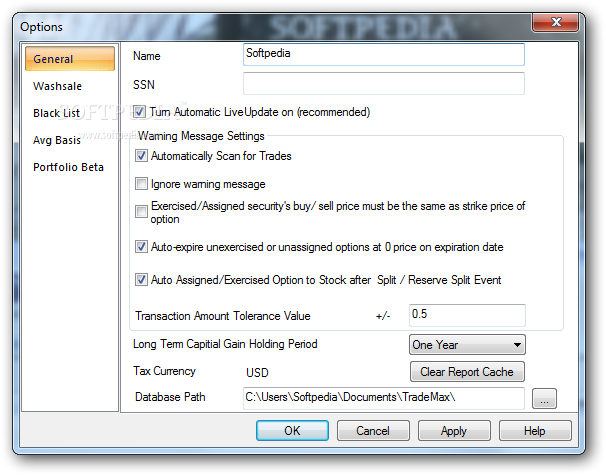Apply the current option changes
606x475 pixels.
point(454,431)
